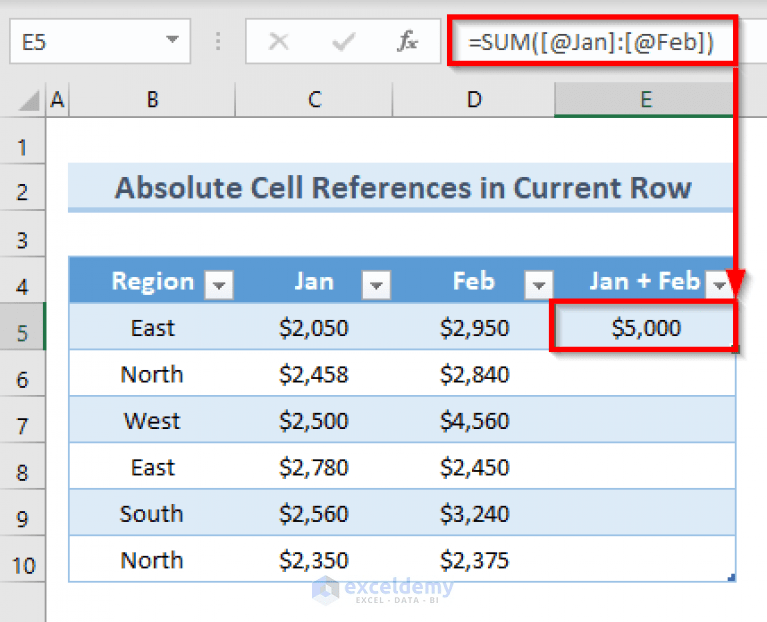Select the '$2,780' cell

(314, 466)
